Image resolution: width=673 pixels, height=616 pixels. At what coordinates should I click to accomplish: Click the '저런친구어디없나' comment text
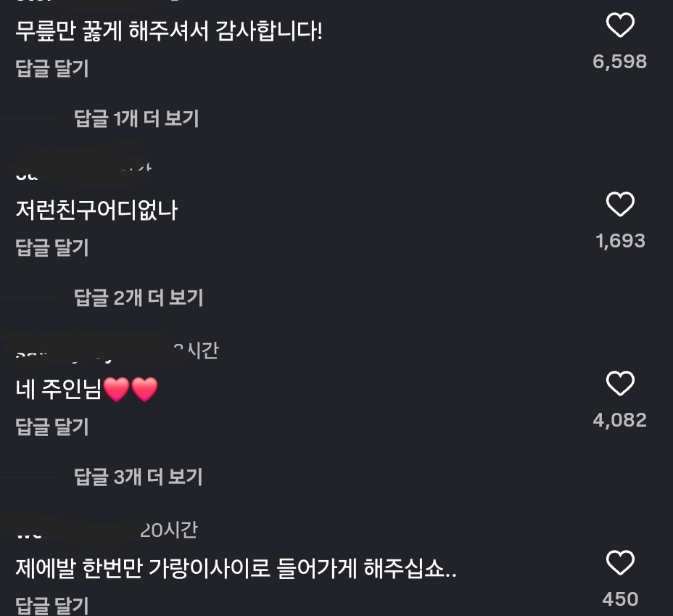pyautogui.click(x=96, y=210)
